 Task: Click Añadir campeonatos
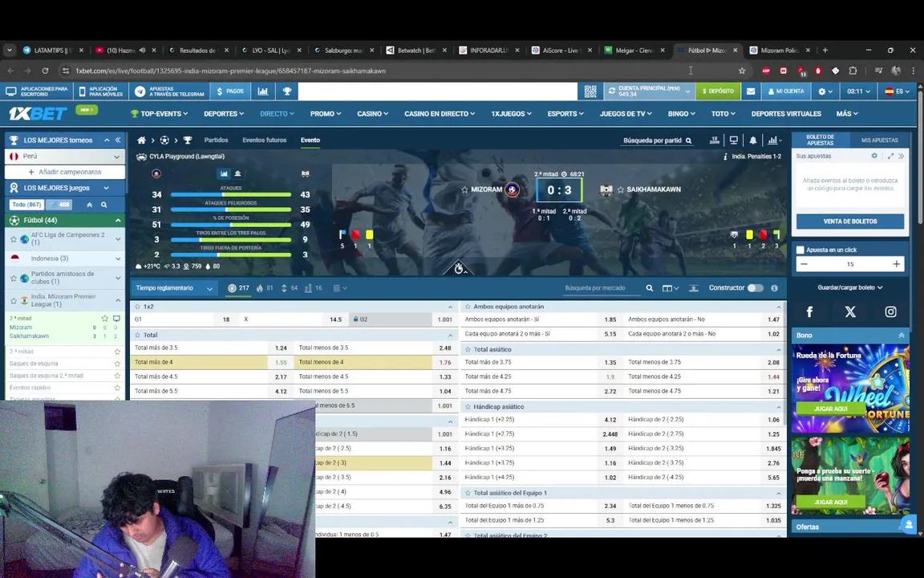click(65, 173)
